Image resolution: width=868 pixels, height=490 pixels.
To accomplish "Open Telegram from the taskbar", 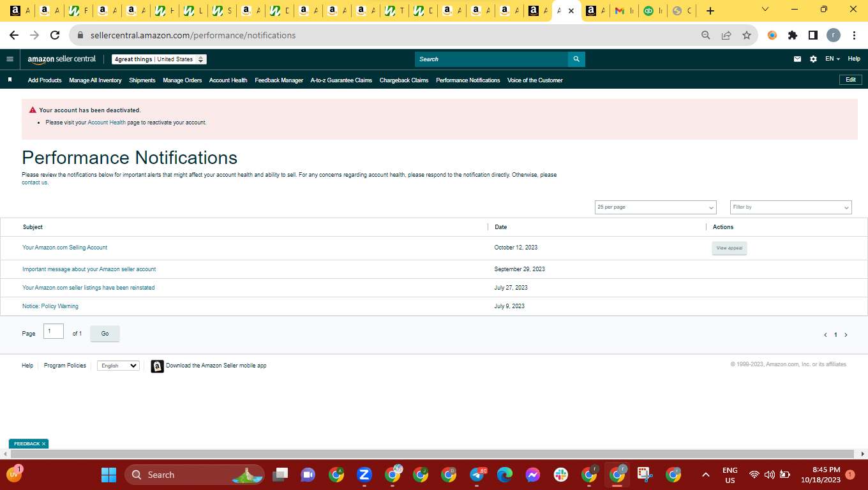I will 477,475.
